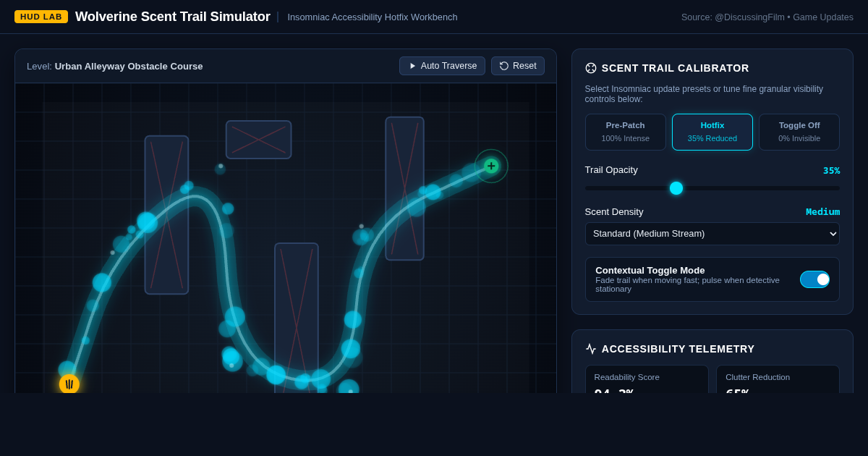The height and width of the screenshot is (456, 868).
Task: Click the Source @DiscussingFilm text
Action: click(x=767, y=17)
